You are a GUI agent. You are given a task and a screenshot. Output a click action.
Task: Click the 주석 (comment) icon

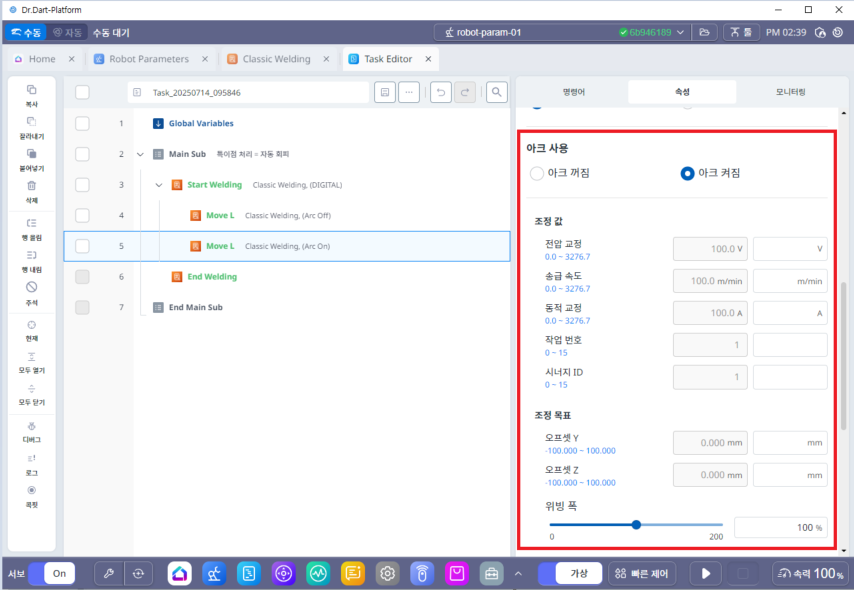point(31,288)
